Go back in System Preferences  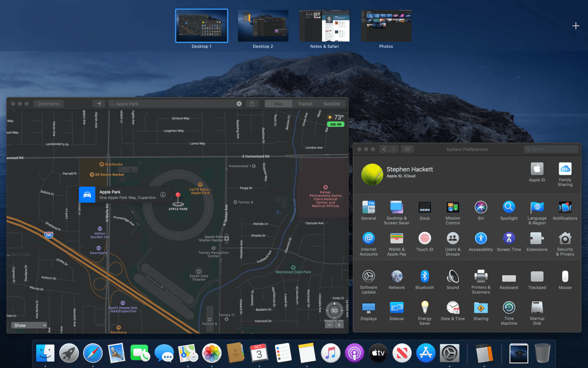click(x=384, y=149)
